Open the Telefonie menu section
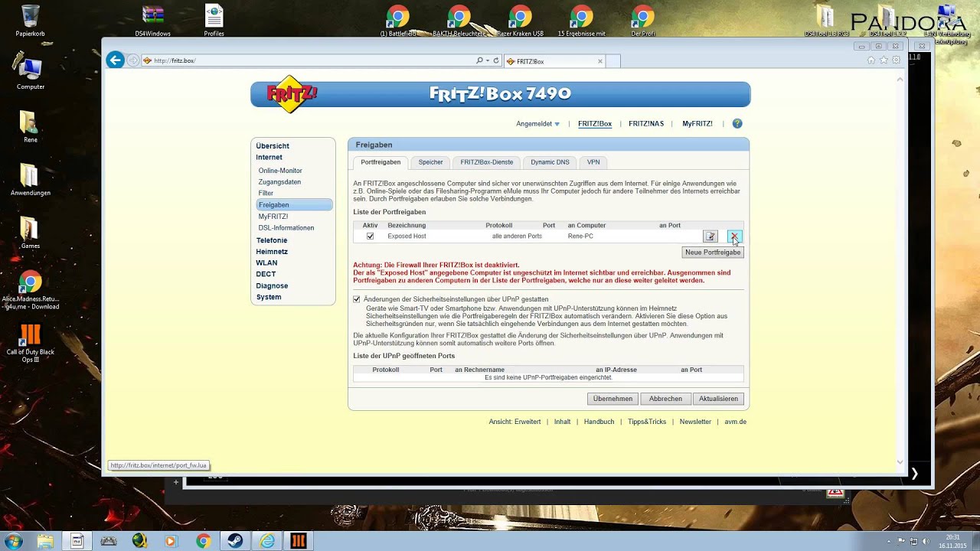 coord(272,240)
